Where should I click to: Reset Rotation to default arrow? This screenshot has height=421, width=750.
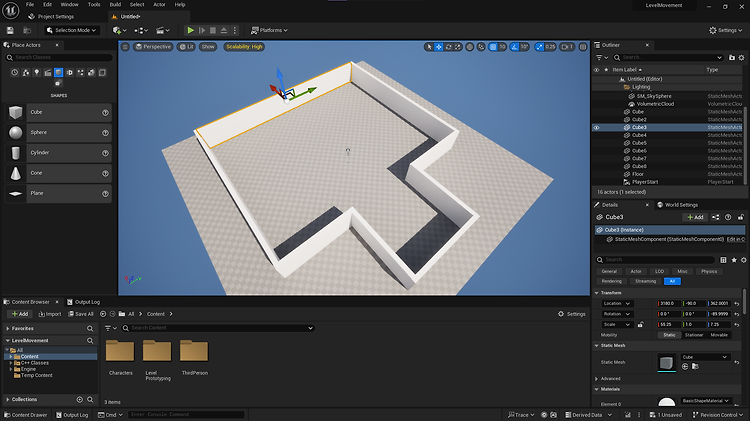737,314
